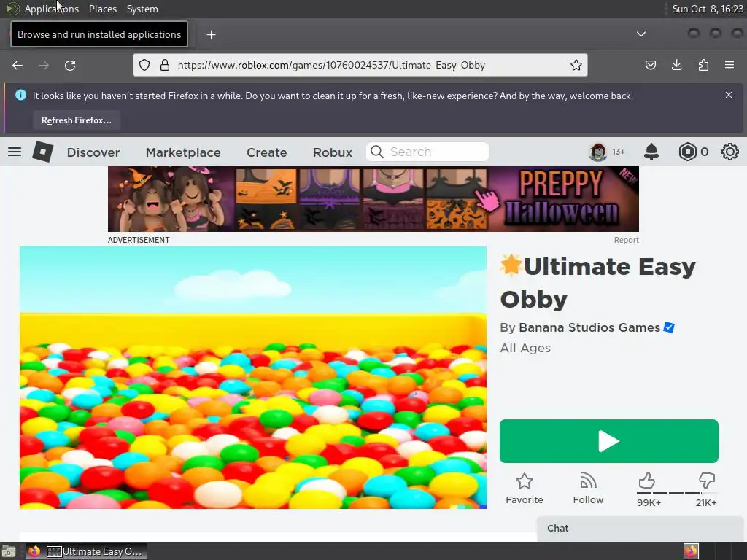Open the Applications menu
This screenshot has height=560, width=747.
tap(52, 9)
